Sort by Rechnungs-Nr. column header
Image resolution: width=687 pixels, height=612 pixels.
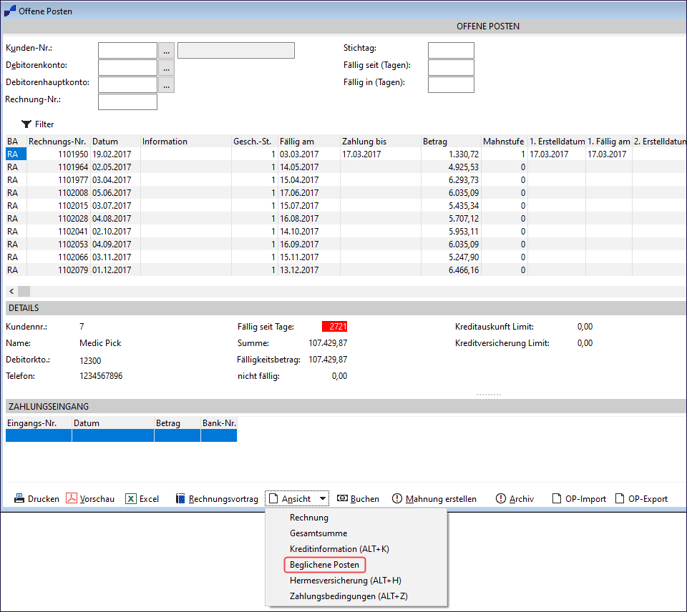tap(58, 141)
